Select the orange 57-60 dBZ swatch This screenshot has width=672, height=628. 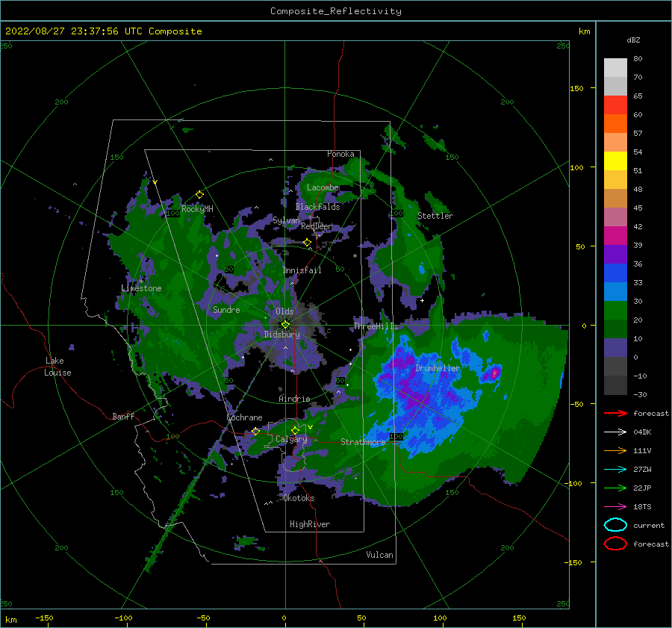tap(615, 123)
